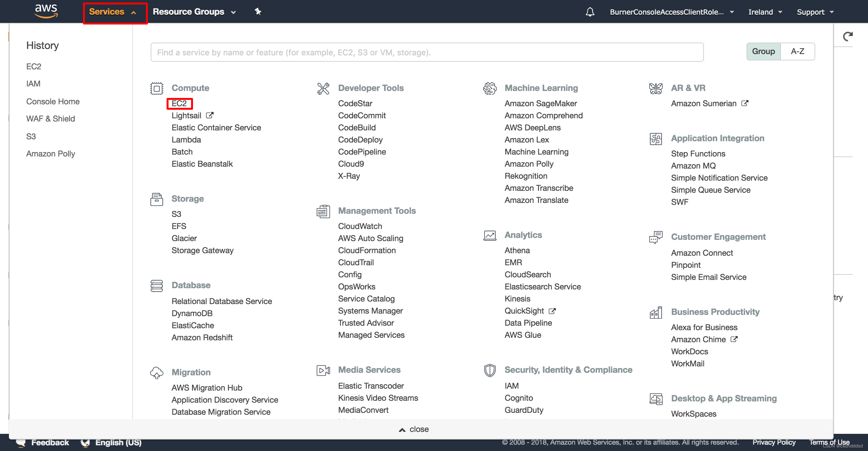
Task: Open Storage Gateway service
Action: click(x=203, y=250)
